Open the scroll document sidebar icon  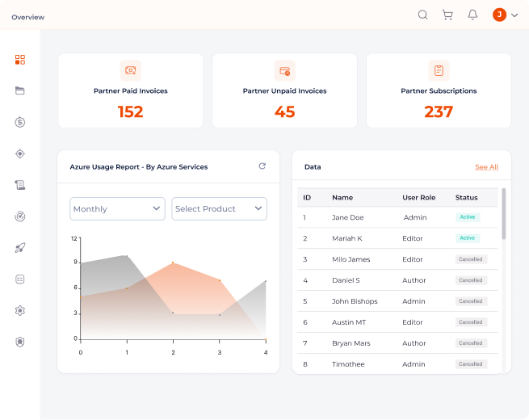(20, 185)
